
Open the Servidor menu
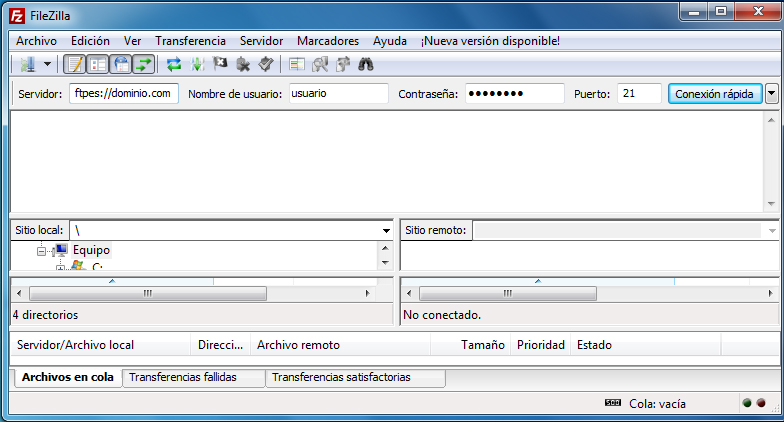261,41
